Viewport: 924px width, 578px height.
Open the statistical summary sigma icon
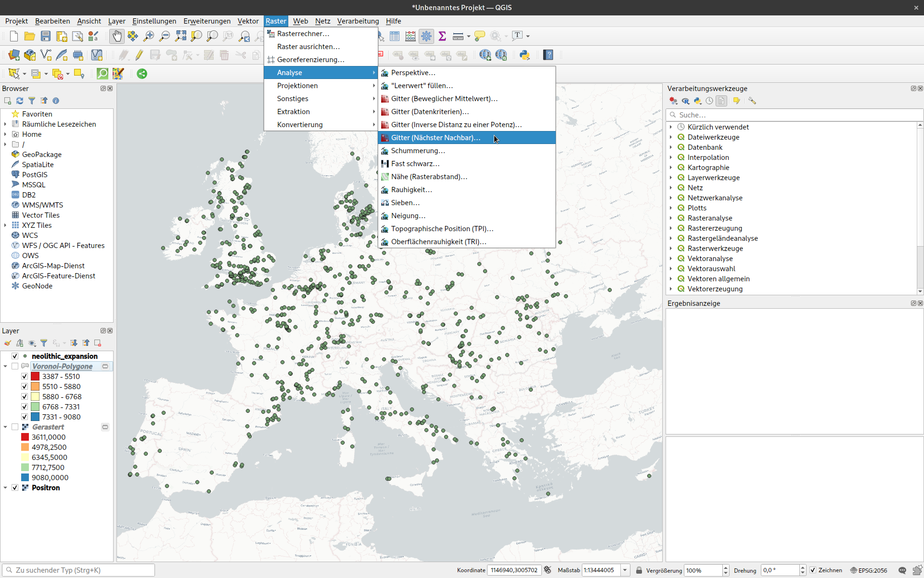442,36
